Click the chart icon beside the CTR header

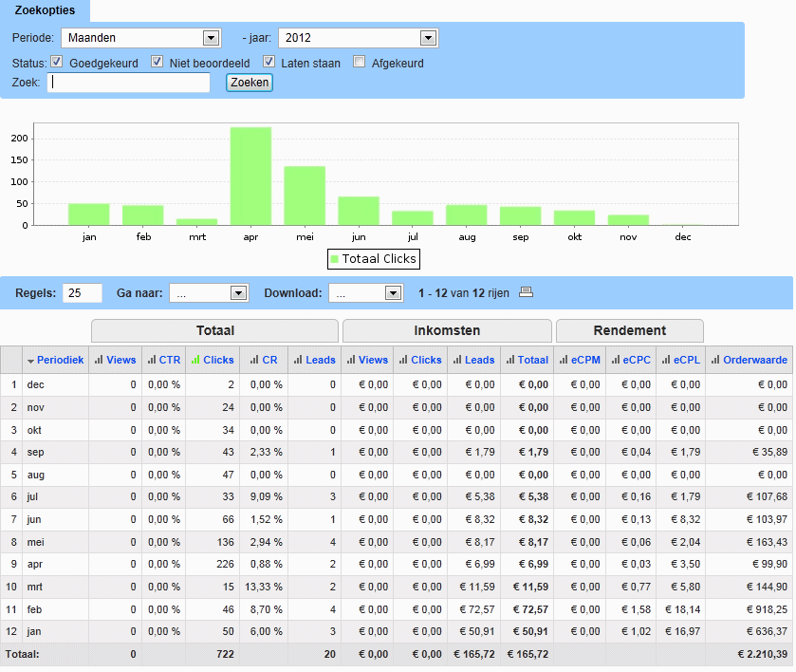click(151, 360)
